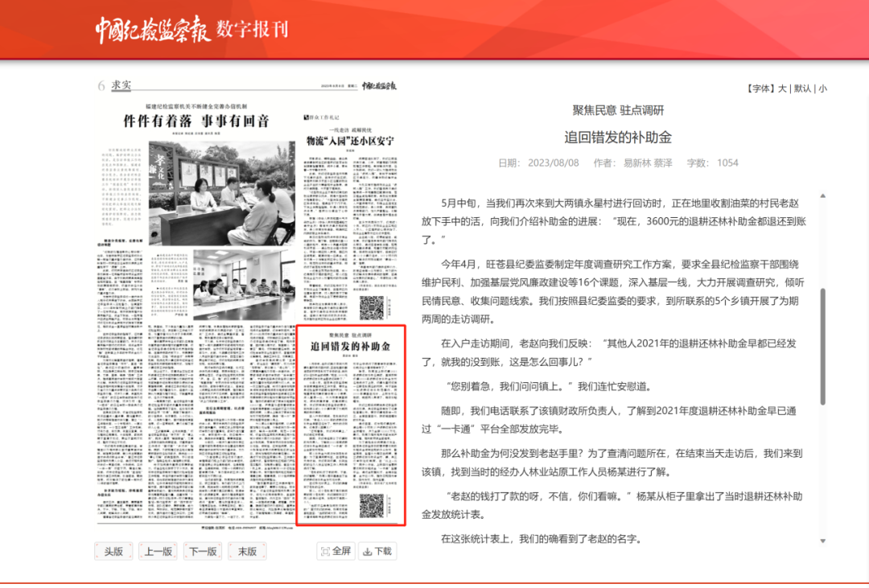Click the paragraph starting 5月中旬
The image size is (869, 588).
point(613,222)
